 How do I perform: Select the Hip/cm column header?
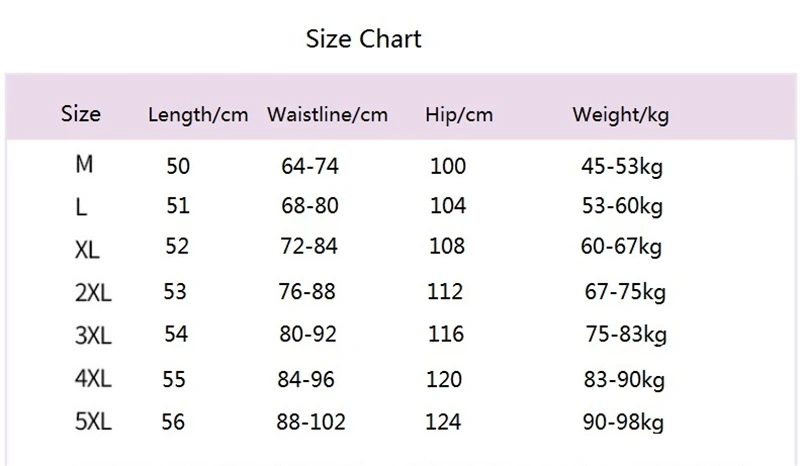459,114
